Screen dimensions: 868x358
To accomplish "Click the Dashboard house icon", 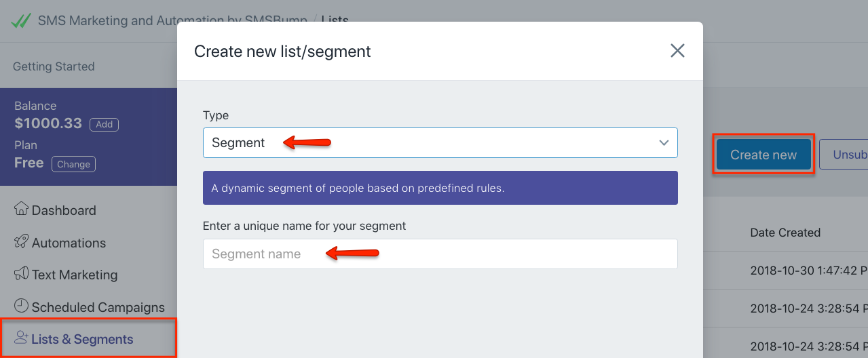I will [22, 208].
